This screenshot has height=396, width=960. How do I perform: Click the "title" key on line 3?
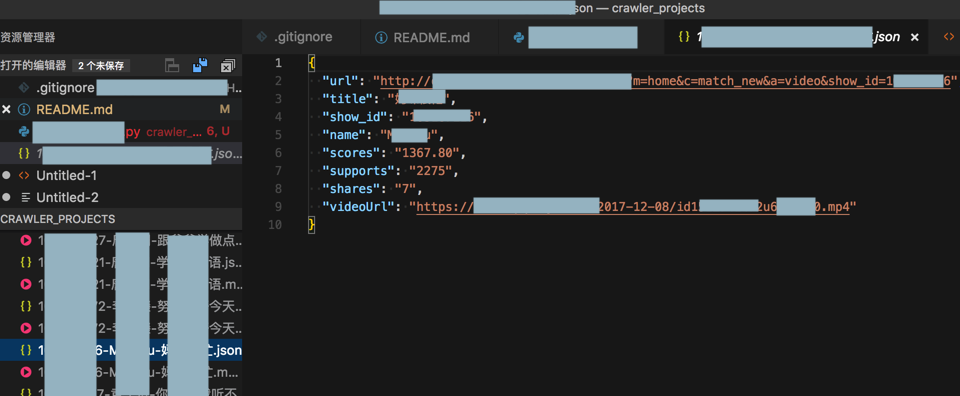coord(349,99)
